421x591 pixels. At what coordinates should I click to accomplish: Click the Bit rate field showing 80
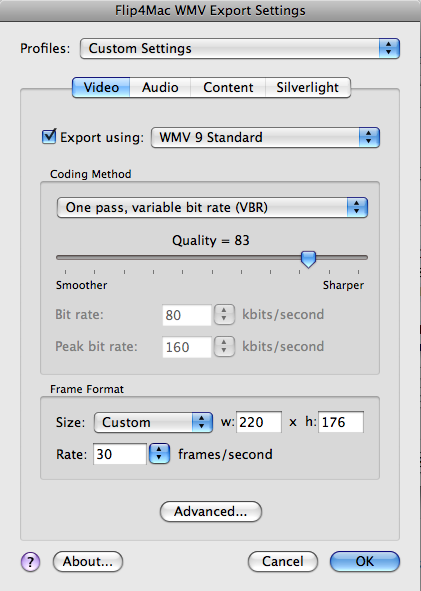pyautogui.click(x=187, y=315)
